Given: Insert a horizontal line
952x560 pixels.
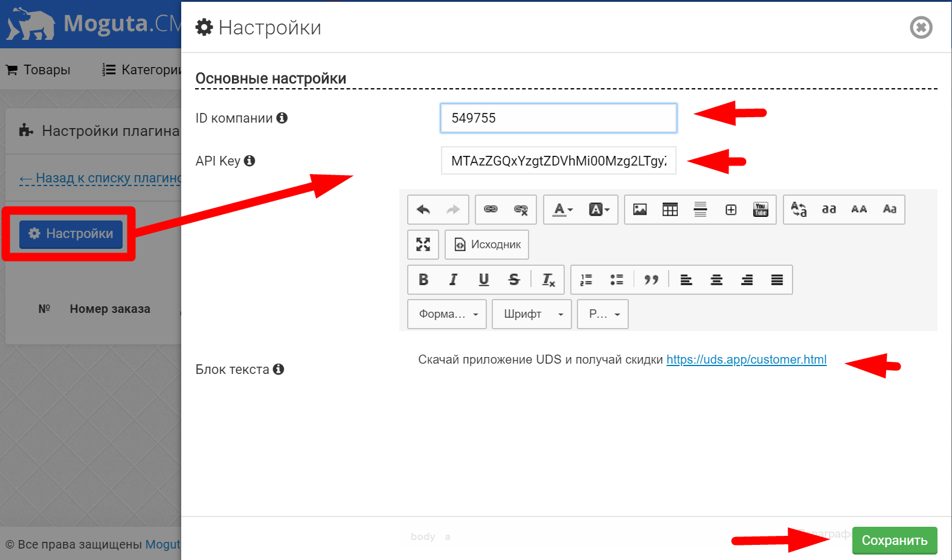Looking at the screenshot, I should [x=700, y=210].
